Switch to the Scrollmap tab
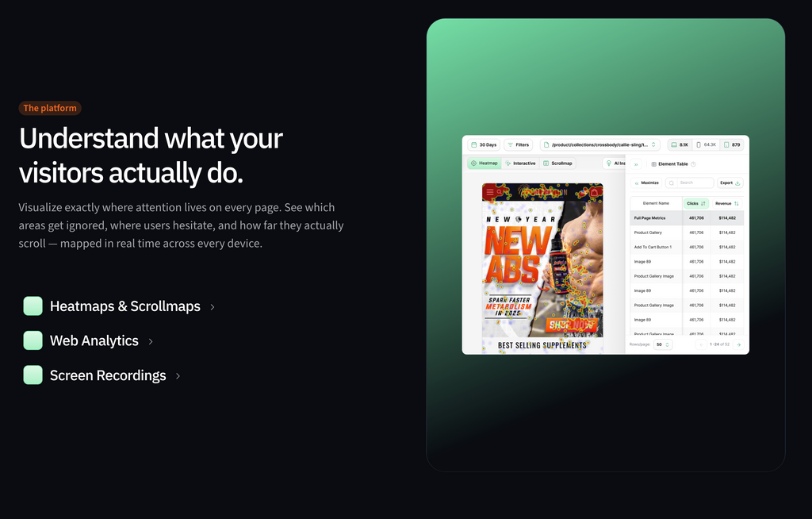 (x=557, y=163)
